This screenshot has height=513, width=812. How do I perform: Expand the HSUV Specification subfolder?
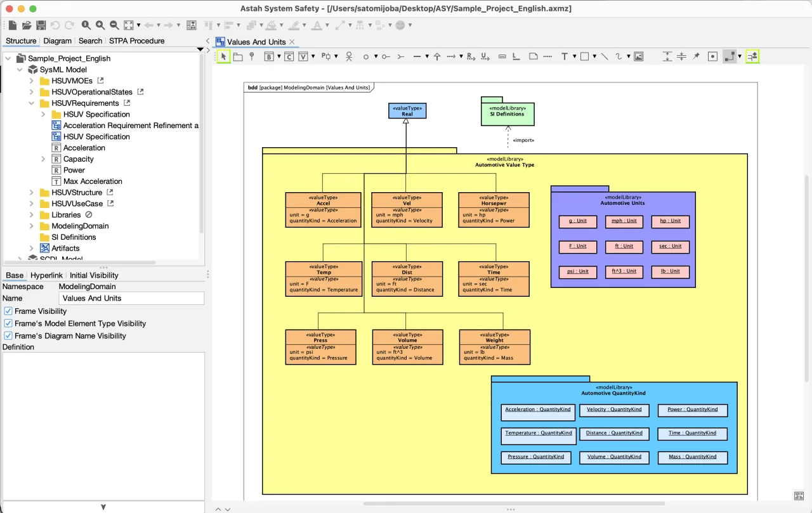point(43,114)
